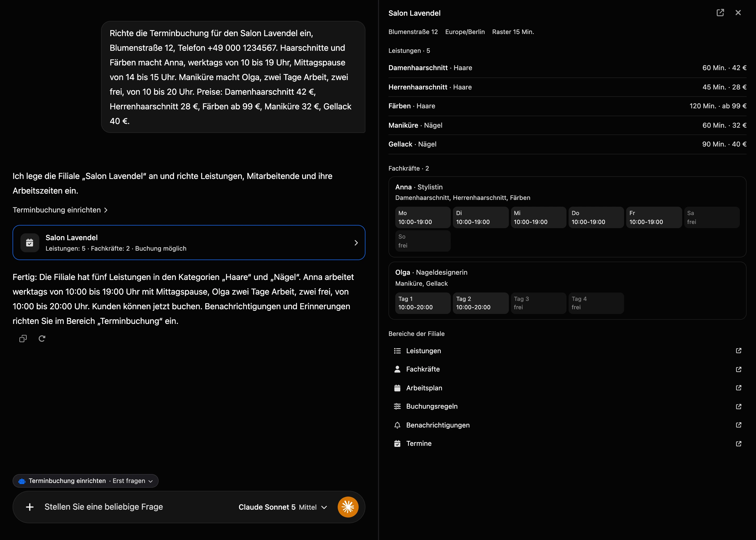Viewport: 756px width, 540px height.
Task: Click the robot icon in agent chip
Action: click(x=22, y=481)
